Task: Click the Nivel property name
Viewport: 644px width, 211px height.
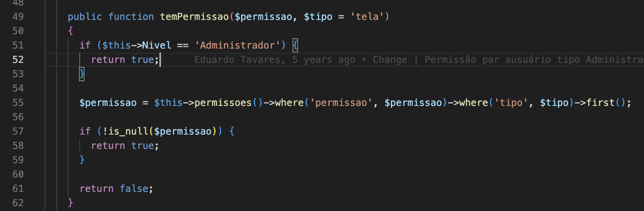Action: (157, 45)
